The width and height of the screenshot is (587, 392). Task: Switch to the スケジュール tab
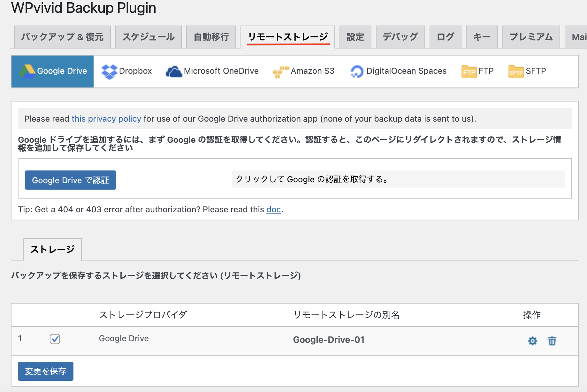(x=149, y=37)
